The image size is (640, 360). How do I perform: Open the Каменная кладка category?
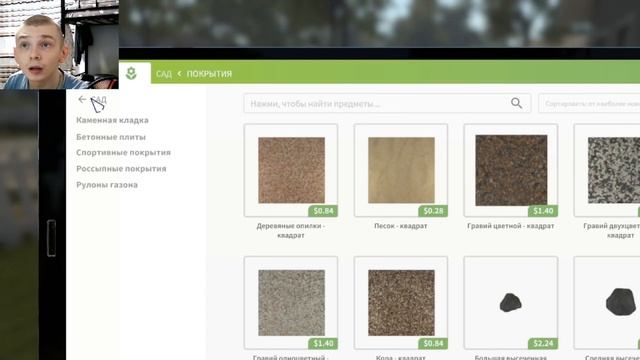point(112,120)
